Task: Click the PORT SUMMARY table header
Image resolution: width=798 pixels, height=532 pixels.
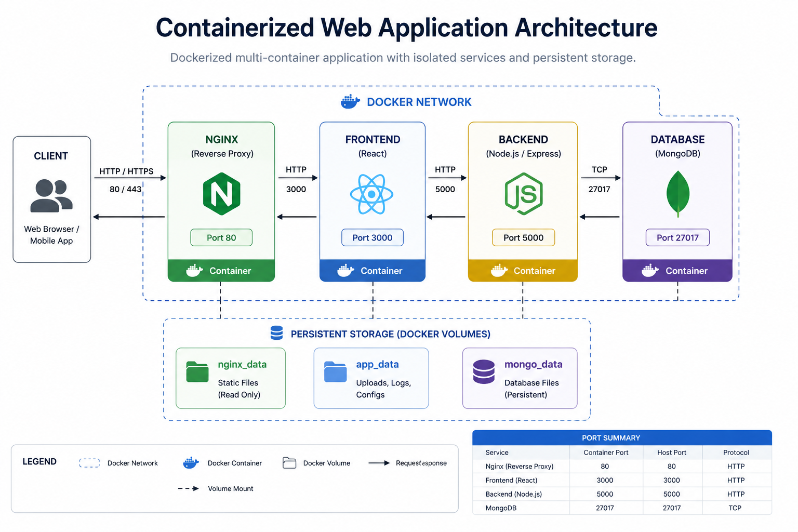Action: point(622,437)
